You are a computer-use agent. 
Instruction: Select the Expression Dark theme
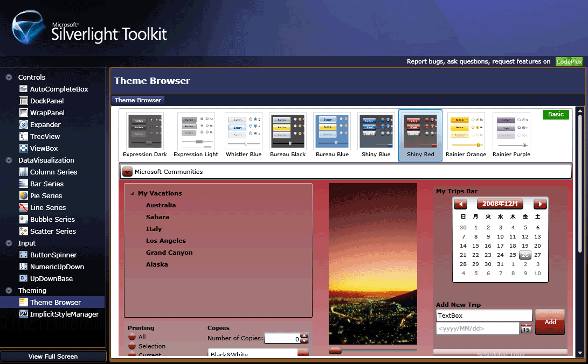145,136
